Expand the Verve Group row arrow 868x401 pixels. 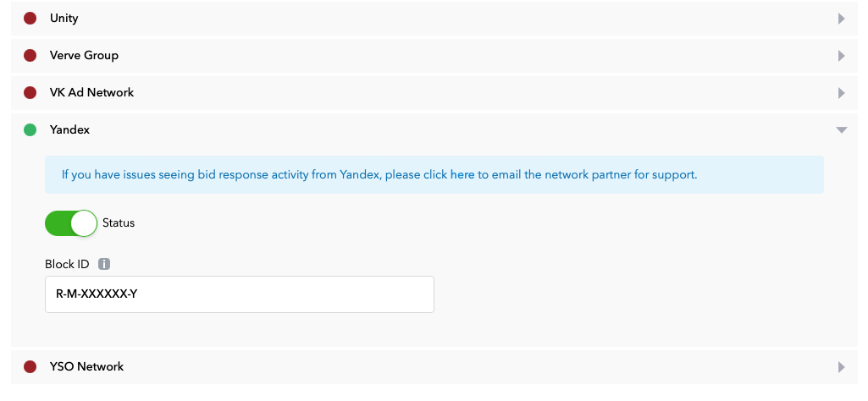[842, 56]
